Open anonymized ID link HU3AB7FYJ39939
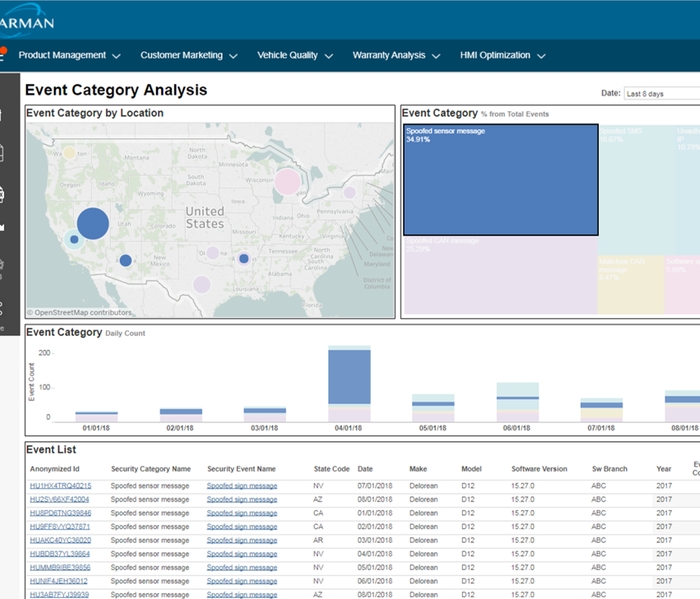 (59, 595)
